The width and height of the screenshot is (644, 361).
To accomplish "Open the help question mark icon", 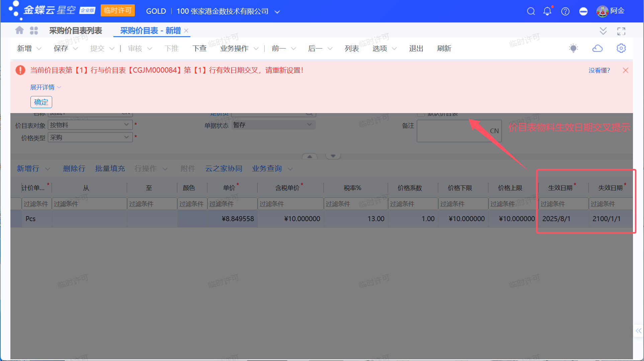I will point(565,11).
